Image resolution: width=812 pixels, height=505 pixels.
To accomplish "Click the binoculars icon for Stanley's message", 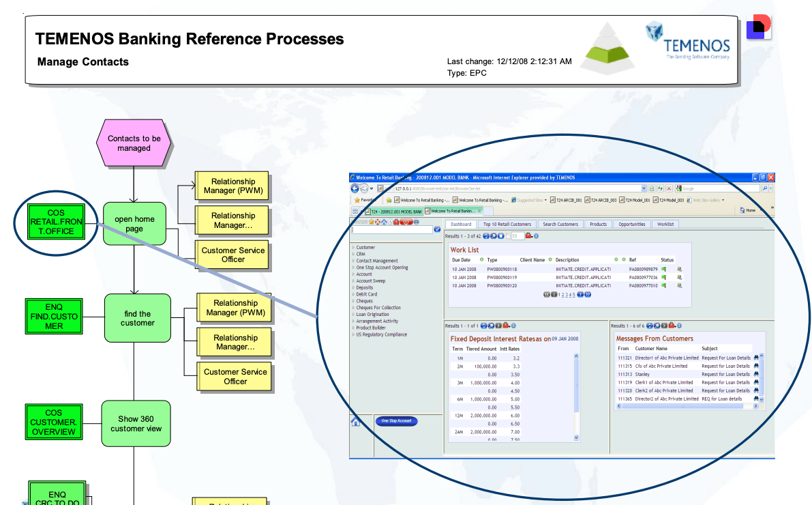I will coord(756,374).
